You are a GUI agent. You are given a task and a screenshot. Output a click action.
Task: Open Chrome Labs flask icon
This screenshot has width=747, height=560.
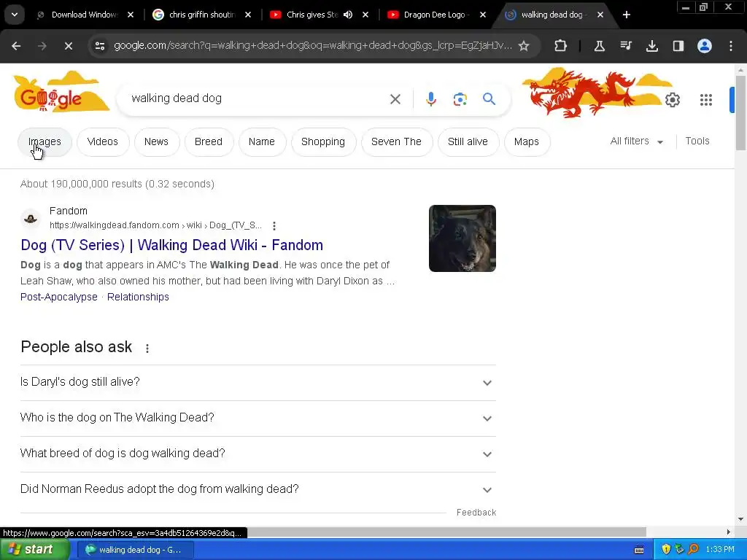[x=600, y=46]
